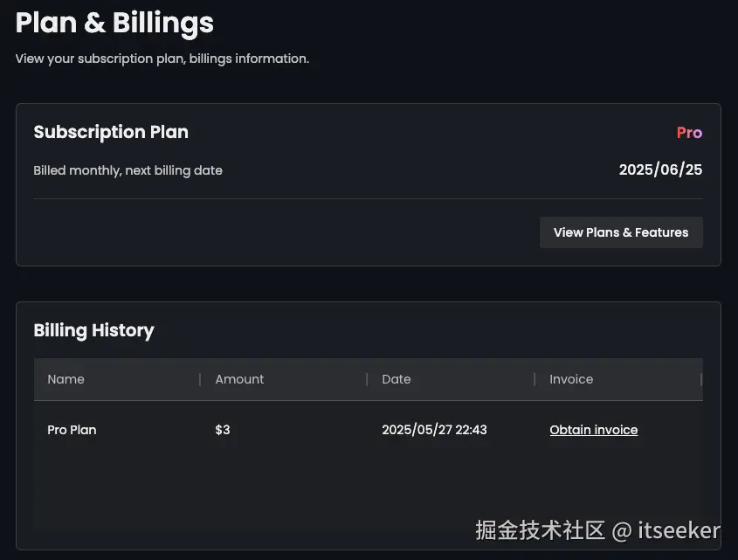738x560 pixels.
Task: Select the Pro Plan row name cell
Action: click(72, 430)
